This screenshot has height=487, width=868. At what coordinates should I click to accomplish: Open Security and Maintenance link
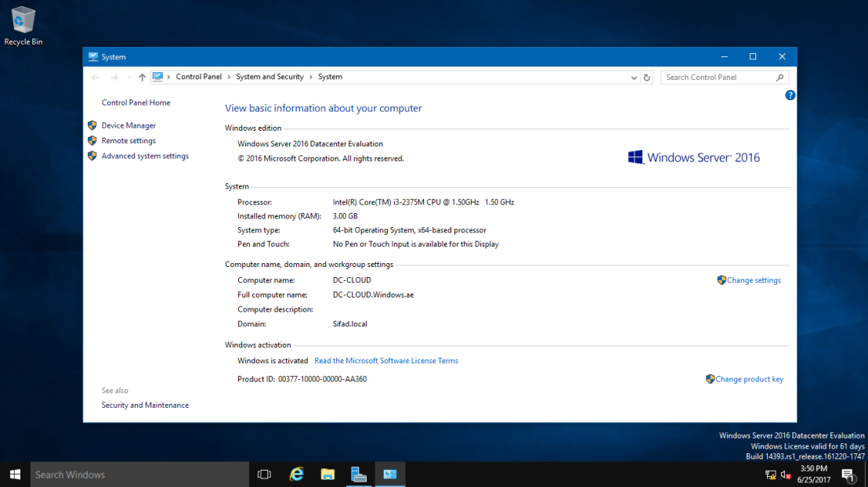(145, 405)
